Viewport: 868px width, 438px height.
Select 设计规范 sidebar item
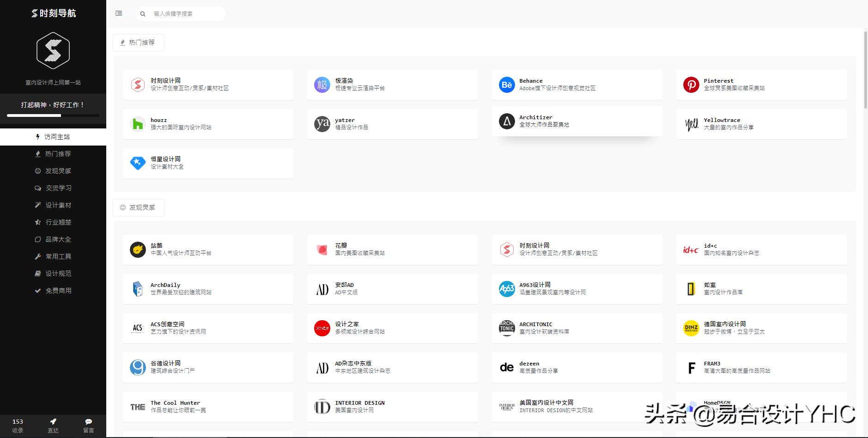(x=53, y=274)
